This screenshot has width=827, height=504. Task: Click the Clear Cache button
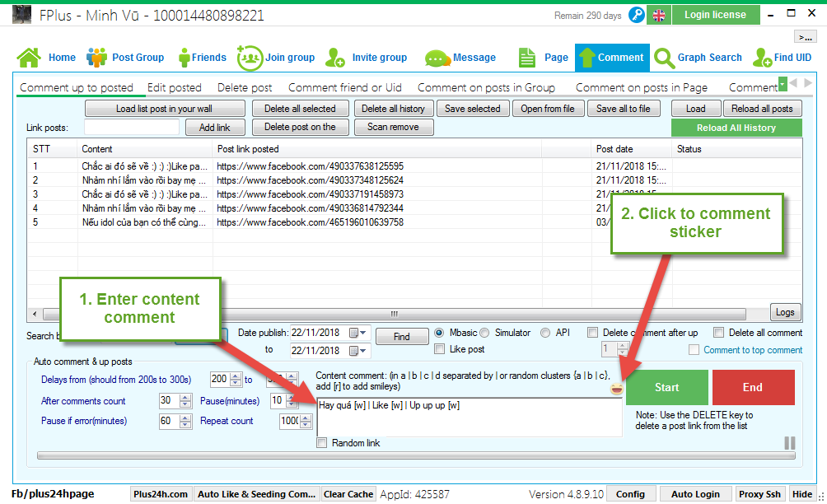tap(348, 494)
